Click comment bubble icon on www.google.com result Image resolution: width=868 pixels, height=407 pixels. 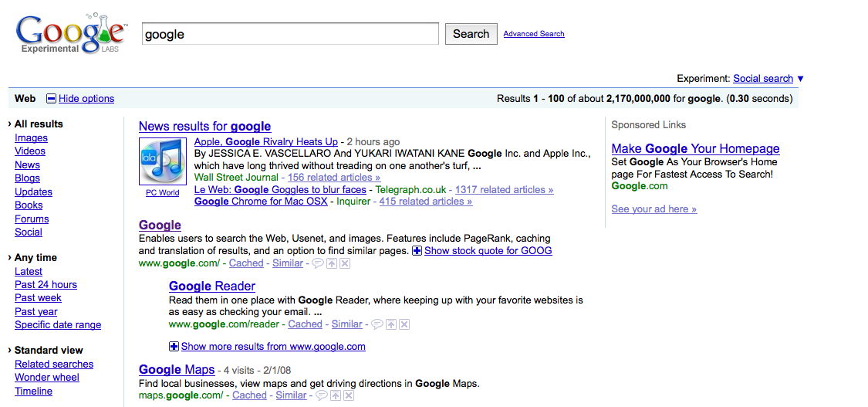click(317, 263)
